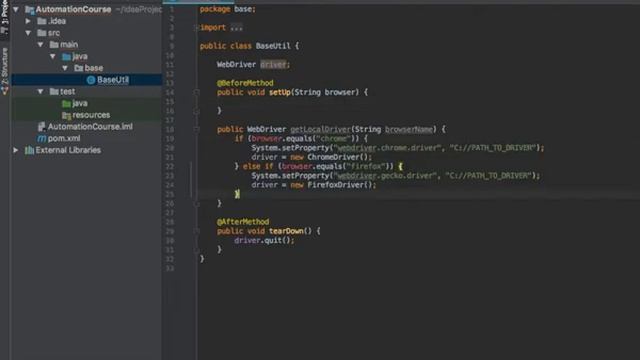Click the main java source folder icon
This screenshot has width=640, height=360.
67,56
